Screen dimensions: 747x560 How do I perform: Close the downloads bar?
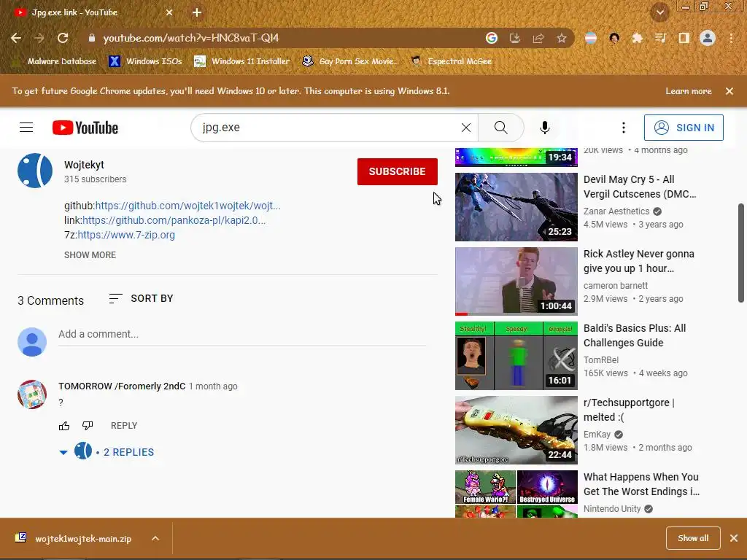pos(734,538)
